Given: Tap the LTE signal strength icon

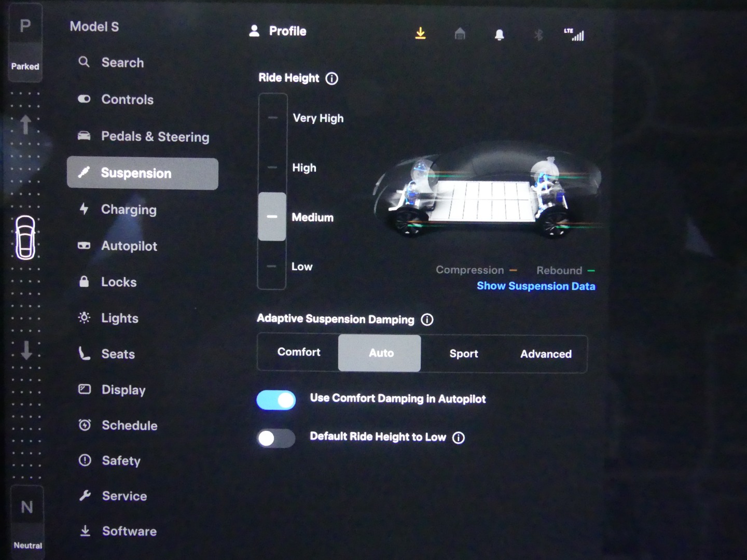Looking at the screenshot, I should click(575, 35).
